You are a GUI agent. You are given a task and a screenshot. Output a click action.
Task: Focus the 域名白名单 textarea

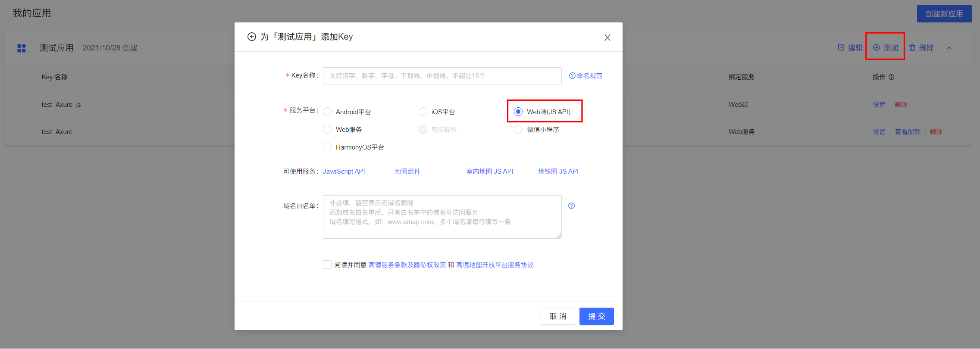442,217
